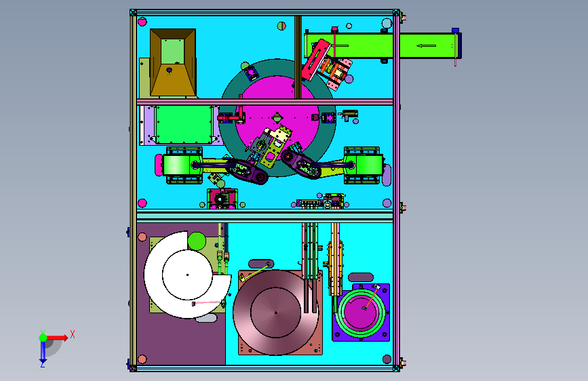Select the green conveyor section outside the frame
Viewport: 588px width, 381px height.
429,45
